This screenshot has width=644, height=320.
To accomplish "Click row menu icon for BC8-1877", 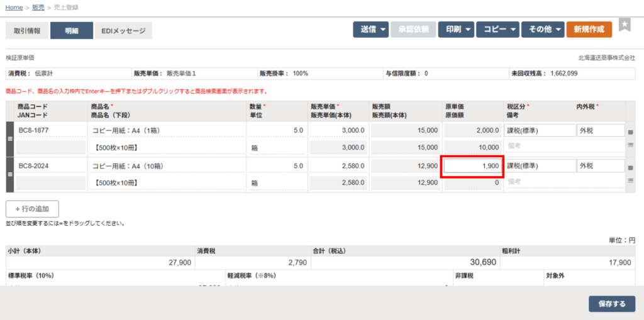I will pos(630,146).
